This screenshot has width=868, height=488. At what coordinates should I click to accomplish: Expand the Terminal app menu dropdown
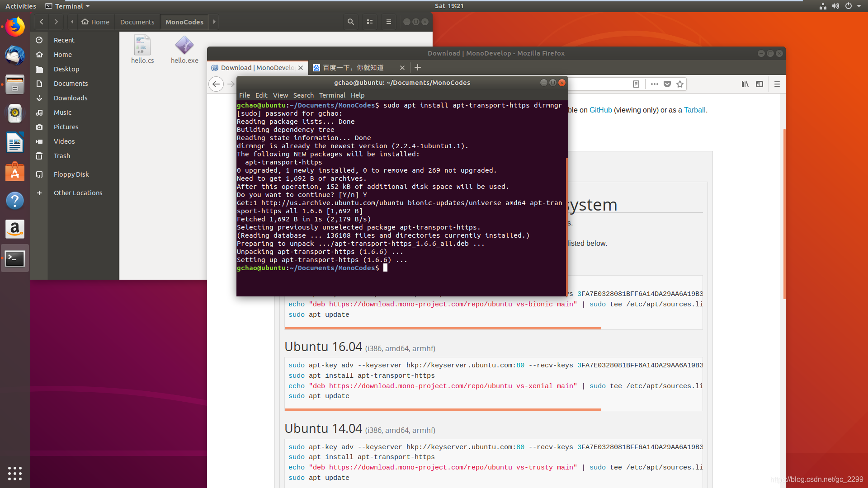click(x=68, y=6)
